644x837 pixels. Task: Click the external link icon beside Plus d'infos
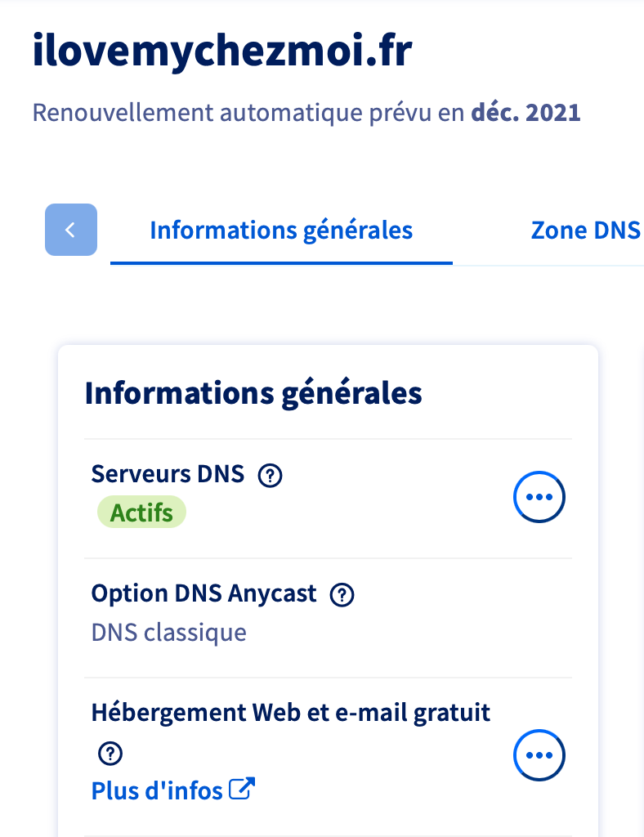pos(242,790)
